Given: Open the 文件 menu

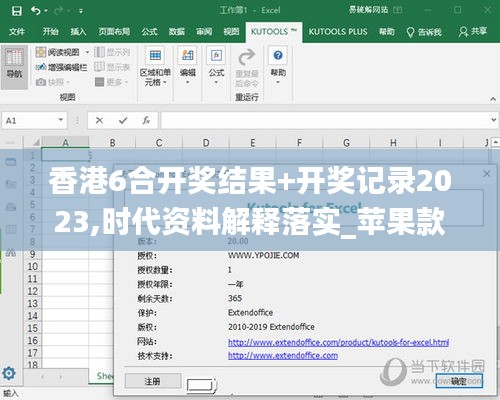Looking at the screenshot, I should pos(17,32).
